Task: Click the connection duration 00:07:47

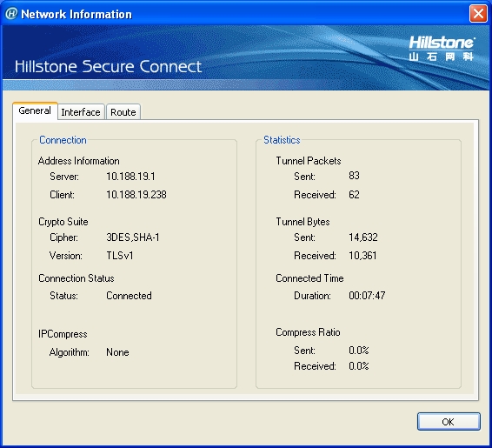Action: [x=367, y=296]
